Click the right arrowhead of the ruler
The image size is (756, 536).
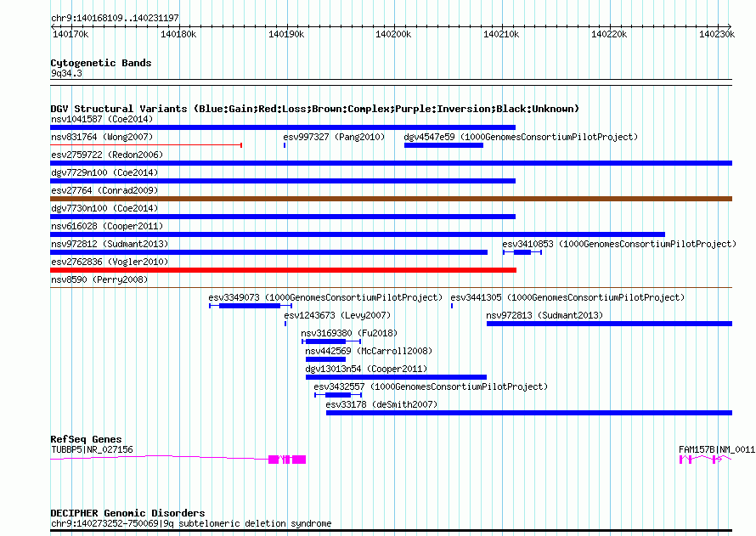[730, 26]
